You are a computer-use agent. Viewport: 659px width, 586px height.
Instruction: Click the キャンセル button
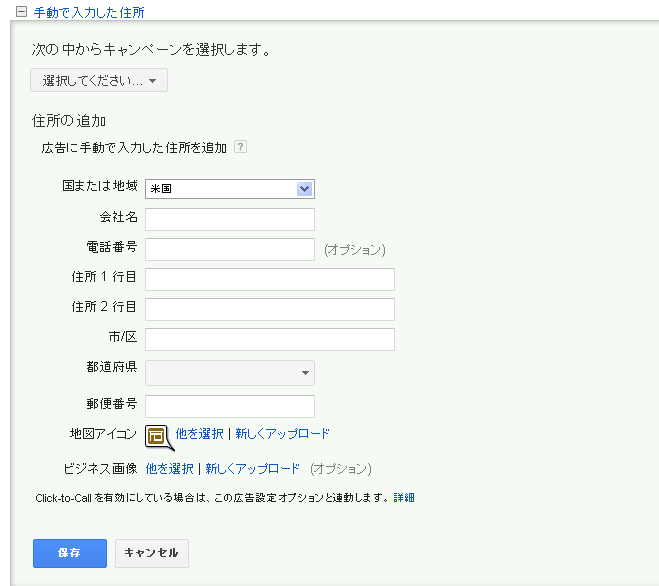click(x=152, y=553)
